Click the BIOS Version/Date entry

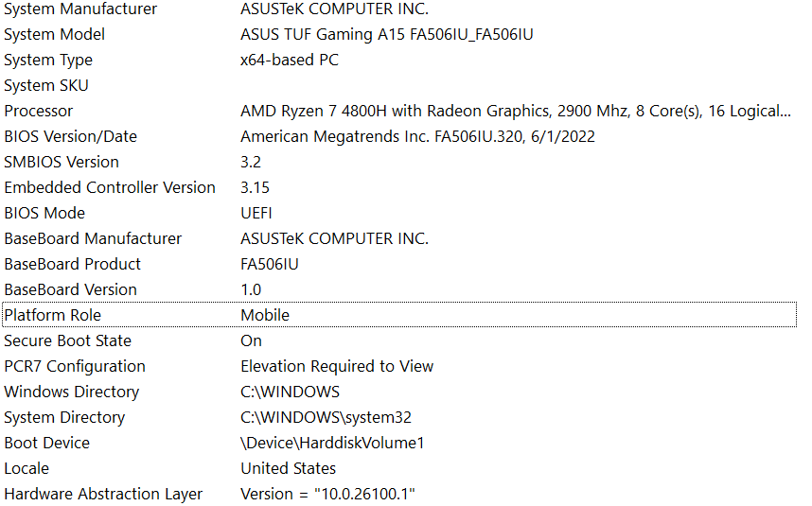[x=71, y=137]
